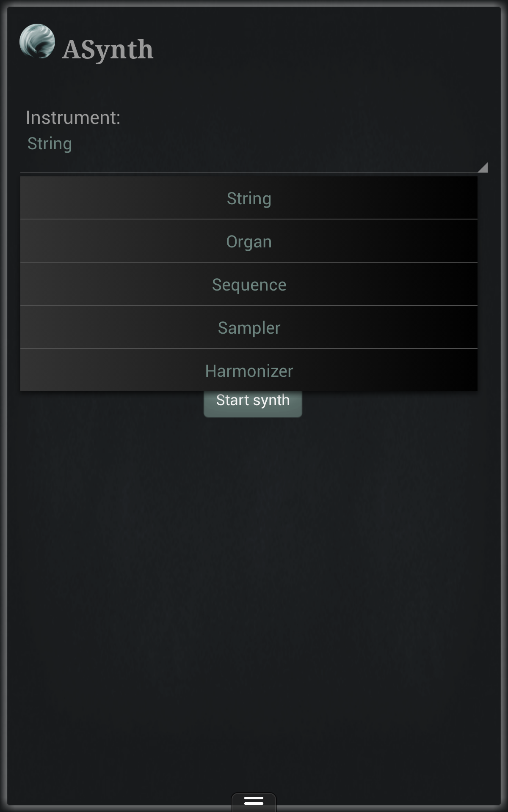
Task: Tap the divider below the String option
Action: (x=249, y=219)
